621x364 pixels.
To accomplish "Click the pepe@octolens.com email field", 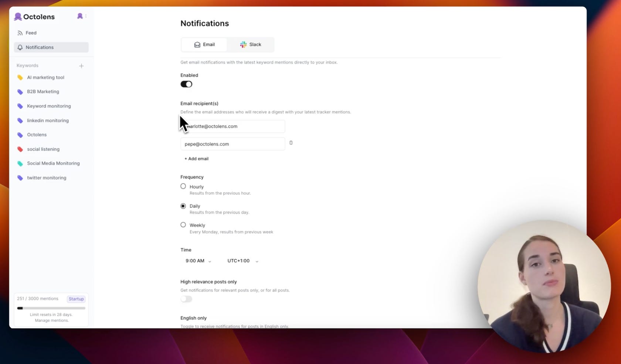I will (233, 144).
